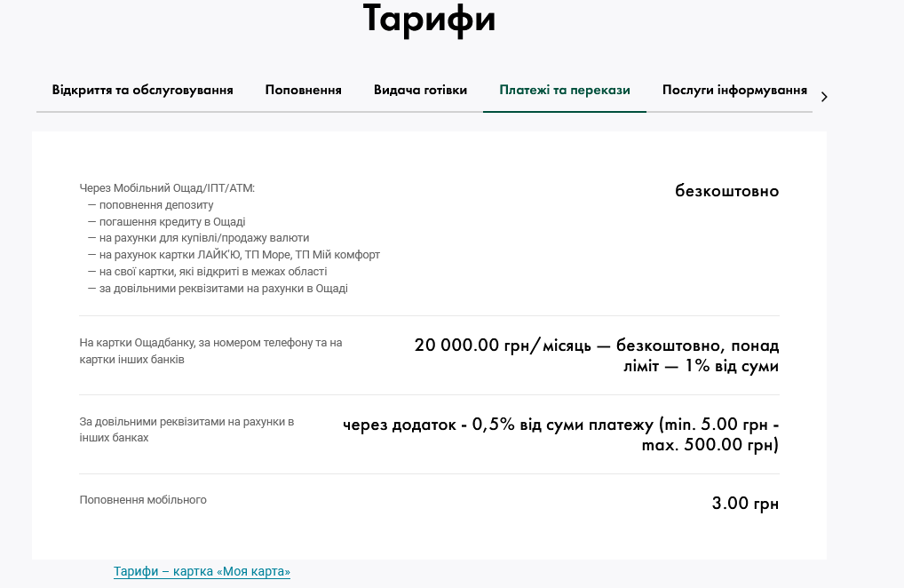This screenshot has width=904, height=588.
Task: Select the За довільними реквізитами row
Action: click(x=186, y=430)
